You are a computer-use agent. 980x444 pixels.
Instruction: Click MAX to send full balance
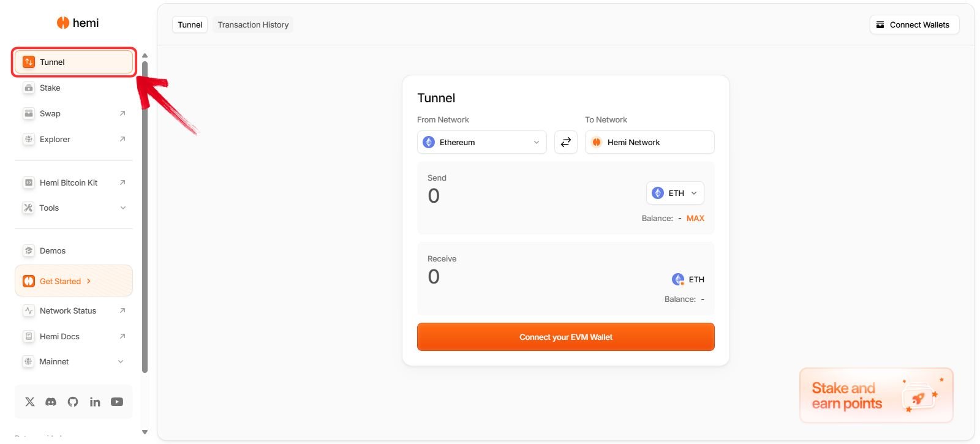[x=695, y=218]
